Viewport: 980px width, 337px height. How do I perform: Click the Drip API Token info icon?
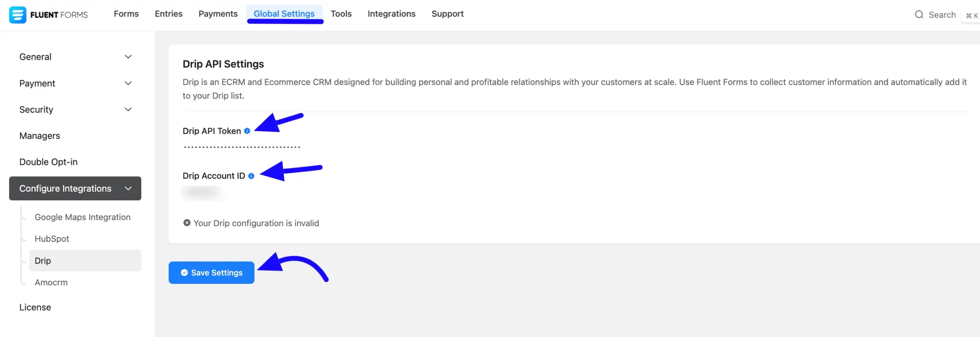pyautogui.click(x=247, y=131)
